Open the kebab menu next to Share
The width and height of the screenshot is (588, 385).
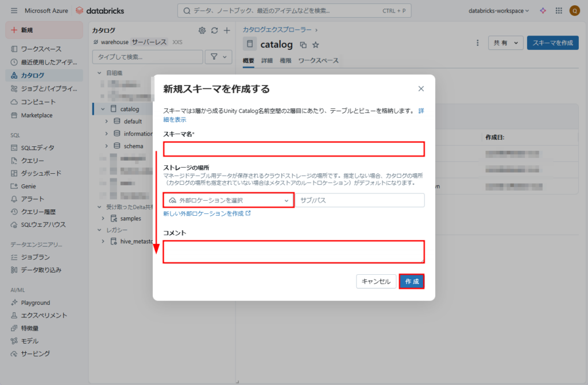coord(477,42)
